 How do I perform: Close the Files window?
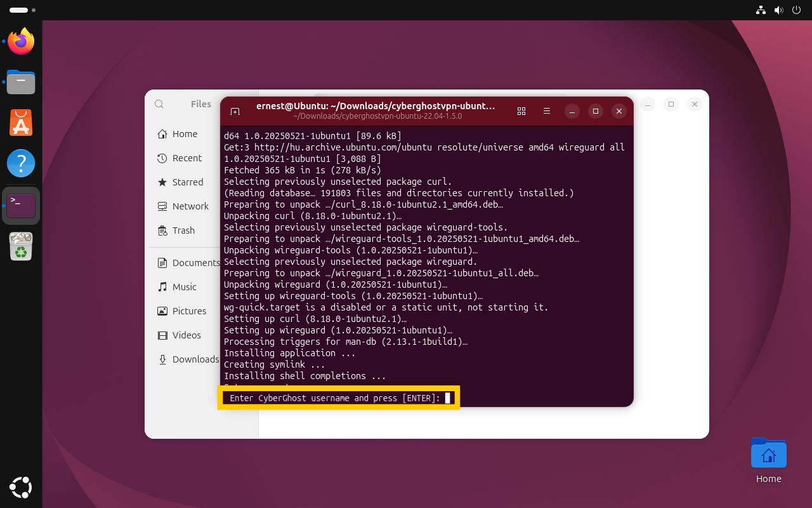695,104
